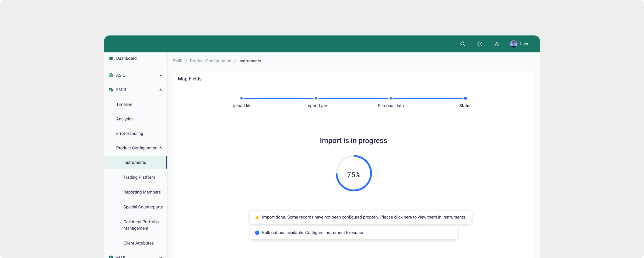
Task: Open search with the magnifier icon
Action: click(x=463, y=44)
